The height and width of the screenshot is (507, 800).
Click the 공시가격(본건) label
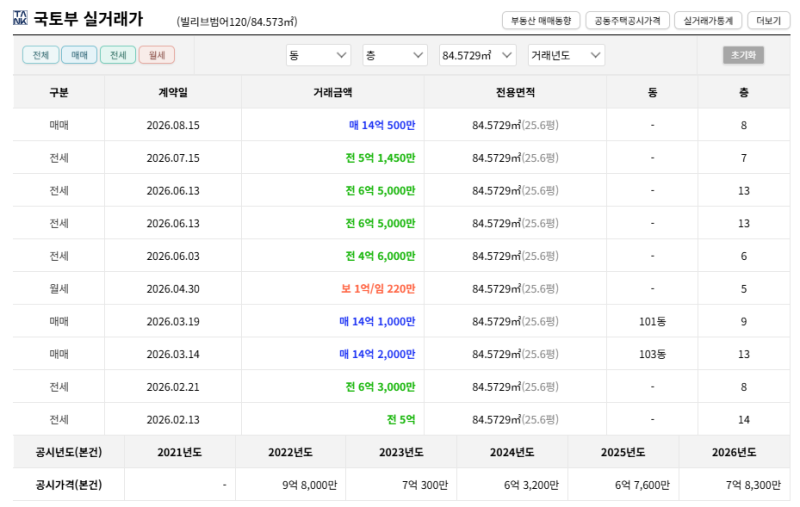(69, 485)
